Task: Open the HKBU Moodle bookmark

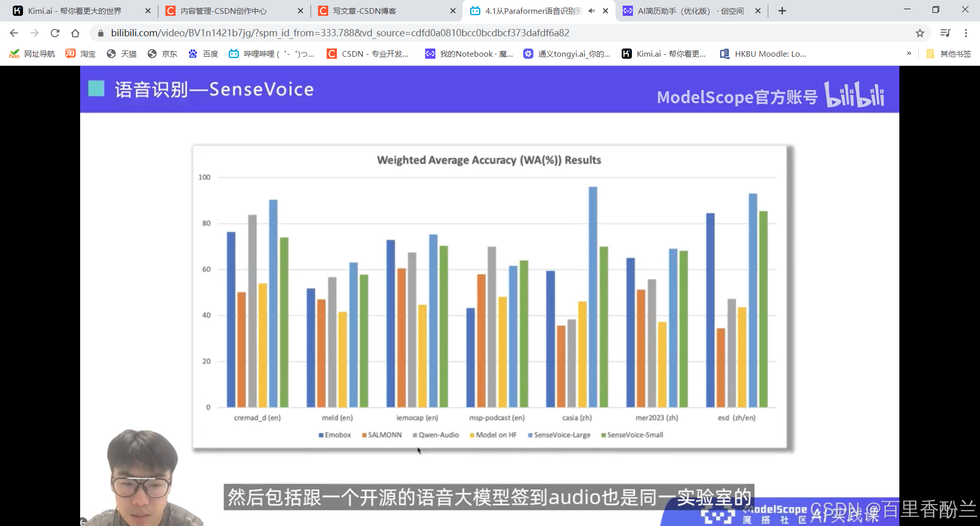Action: click(x=763, y=54)
